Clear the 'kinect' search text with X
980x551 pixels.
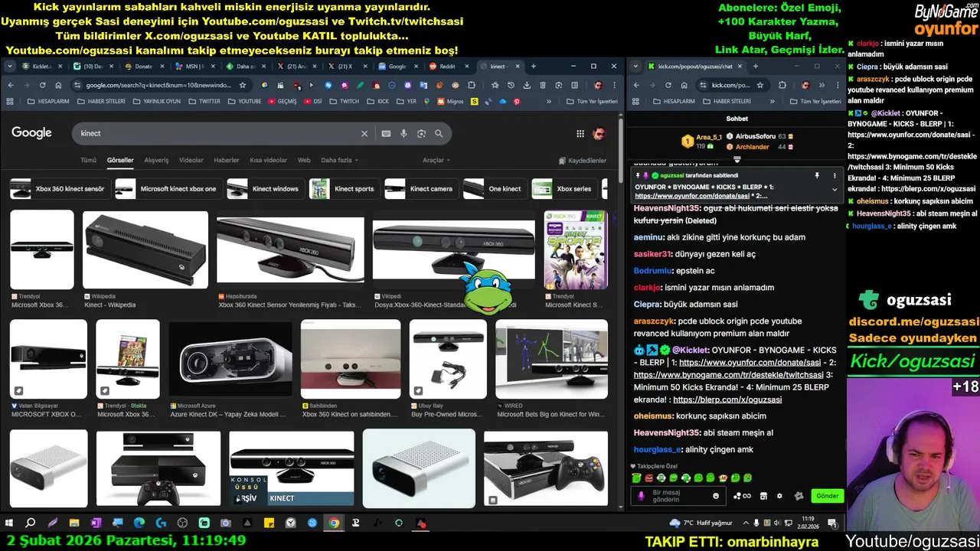pos(364,133)
